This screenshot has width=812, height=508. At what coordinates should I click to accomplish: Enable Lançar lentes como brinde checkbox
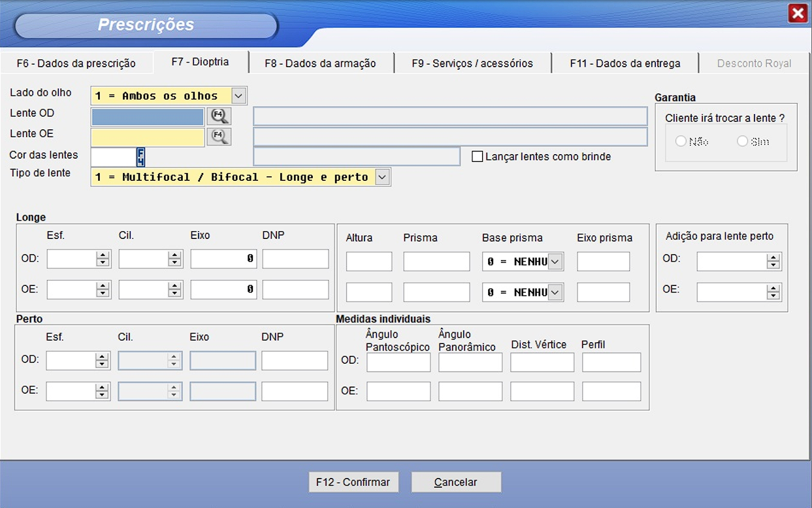coord(478,157)
